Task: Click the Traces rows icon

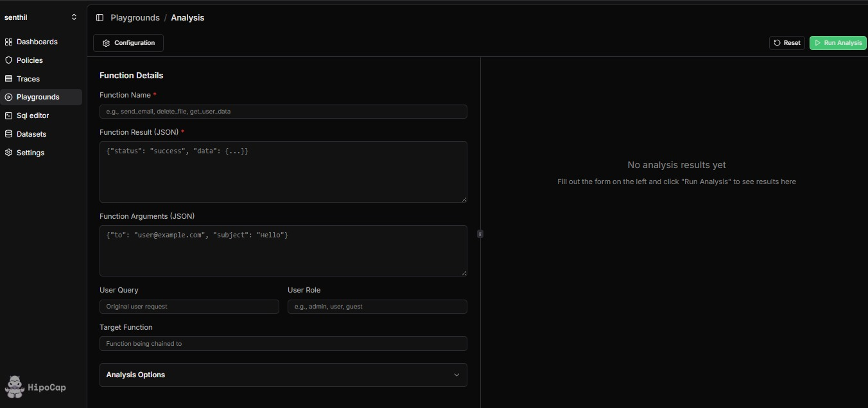Action: [8, 79]
